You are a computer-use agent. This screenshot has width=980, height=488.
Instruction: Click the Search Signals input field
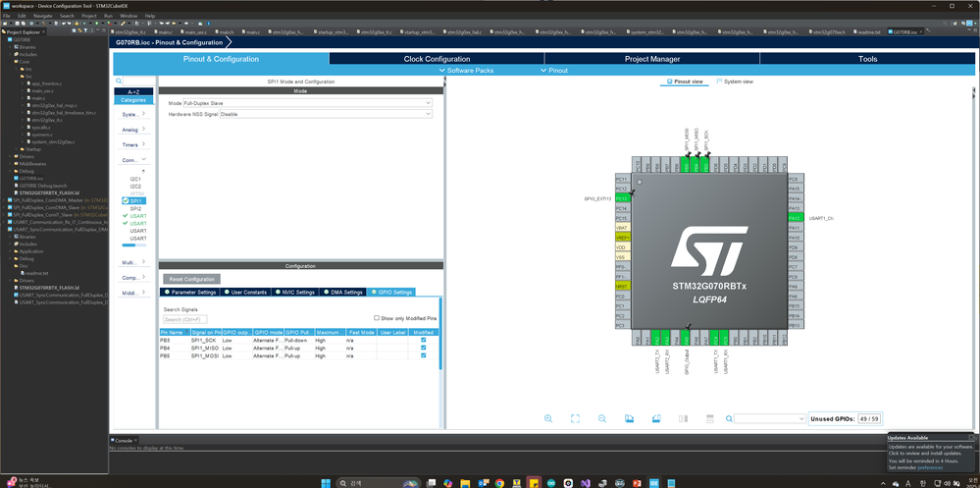tap(185, 319)
